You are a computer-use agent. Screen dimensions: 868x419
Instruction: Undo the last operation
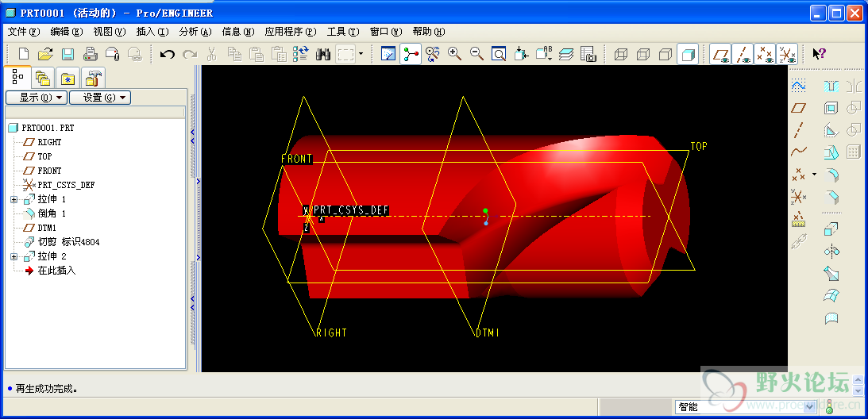tap(168, 54)
